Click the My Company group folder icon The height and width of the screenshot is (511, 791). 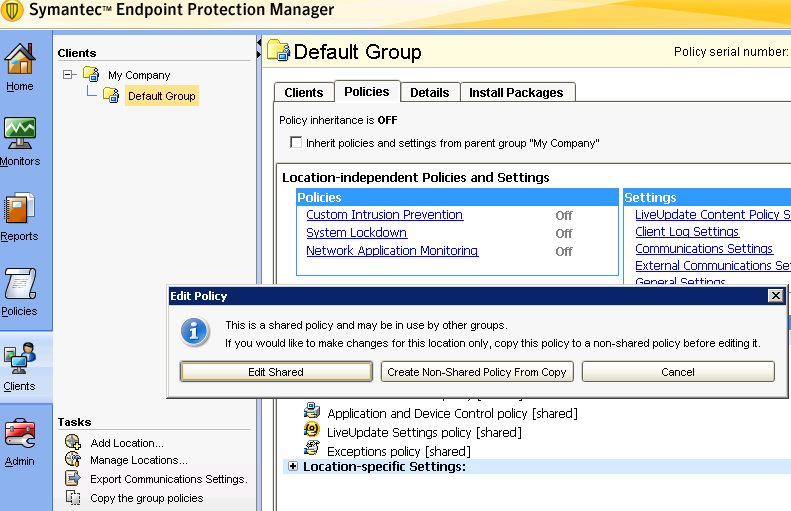[91, 74]
